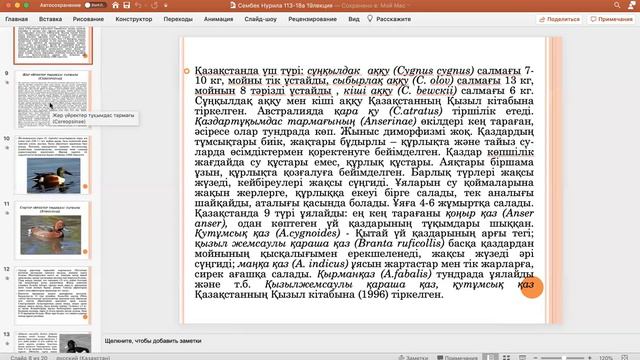The width and height of the screenshot is (640, 360).
Task: Switch to Normal view in the status bar
Action: 491,358
